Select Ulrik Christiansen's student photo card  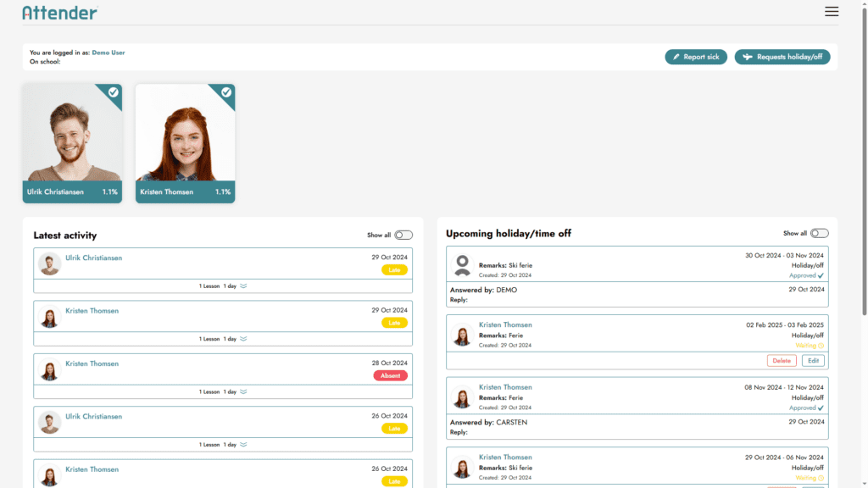point(72,136)
